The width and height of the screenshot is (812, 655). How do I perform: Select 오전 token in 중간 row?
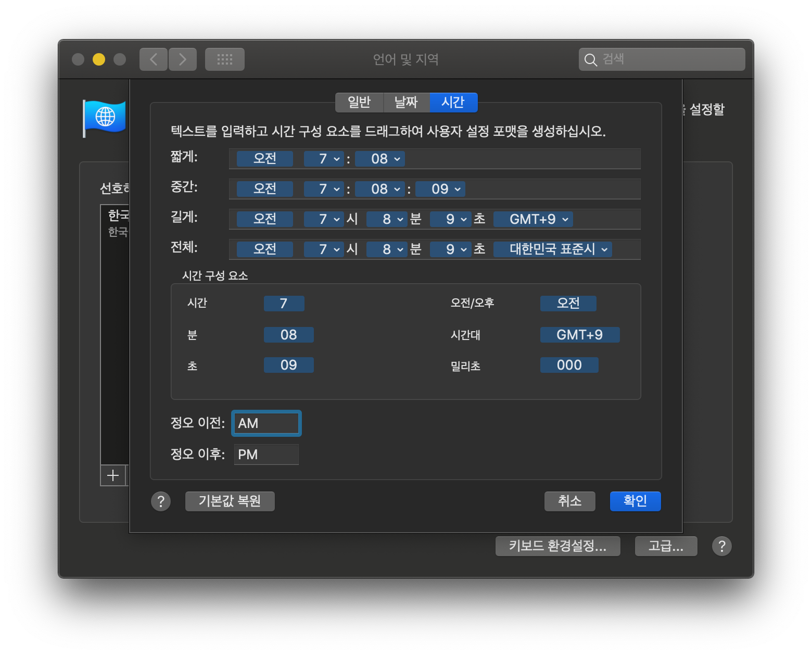tap(265, 189)
